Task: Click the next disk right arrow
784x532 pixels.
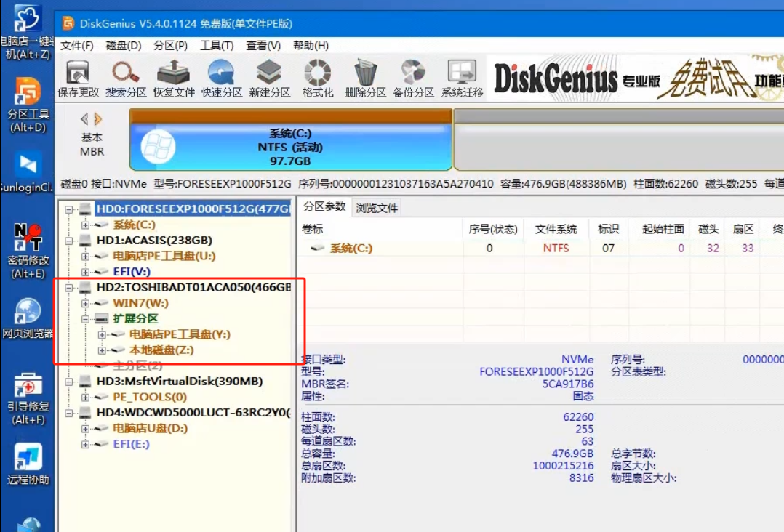Action: [99, 118]
